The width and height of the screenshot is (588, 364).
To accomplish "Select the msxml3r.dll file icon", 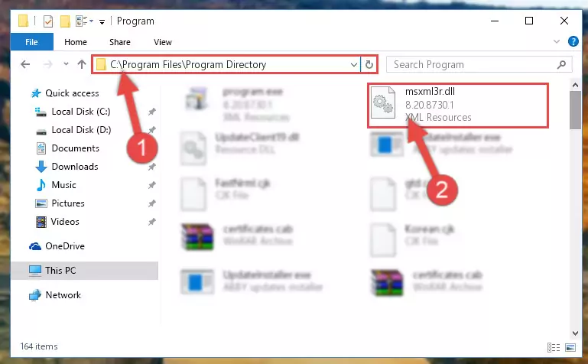I will (383, 102).
